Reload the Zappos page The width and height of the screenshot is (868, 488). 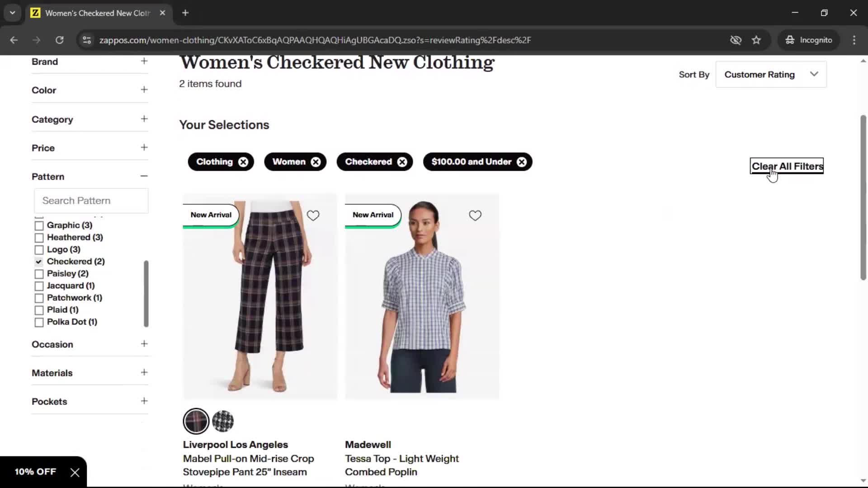point(59,40)
